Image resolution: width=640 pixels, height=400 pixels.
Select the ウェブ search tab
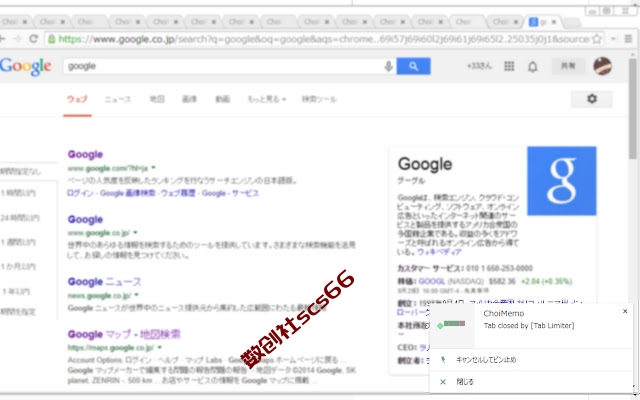(x=77, y=99)
